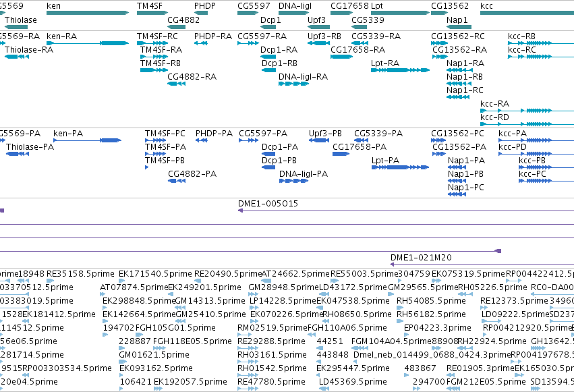Select the CG13562-RC transcript

tap(439, 43)
